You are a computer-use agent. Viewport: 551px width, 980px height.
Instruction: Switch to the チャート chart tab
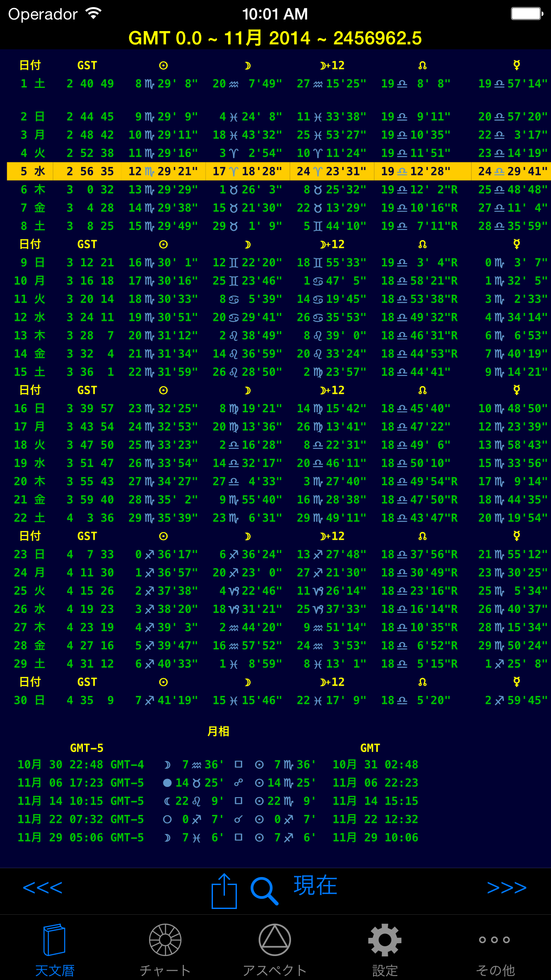[x=165, y=951]
